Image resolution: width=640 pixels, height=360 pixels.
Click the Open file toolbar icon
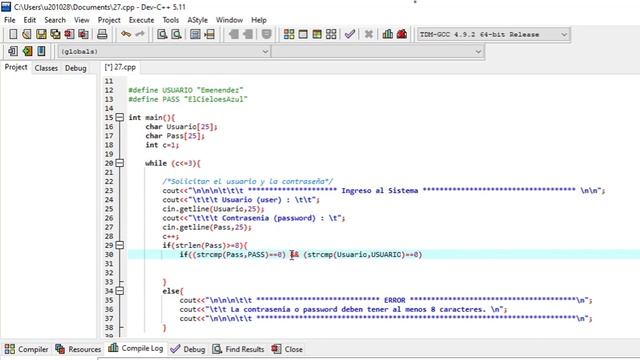pyautogui.click(x=27, y=34)
